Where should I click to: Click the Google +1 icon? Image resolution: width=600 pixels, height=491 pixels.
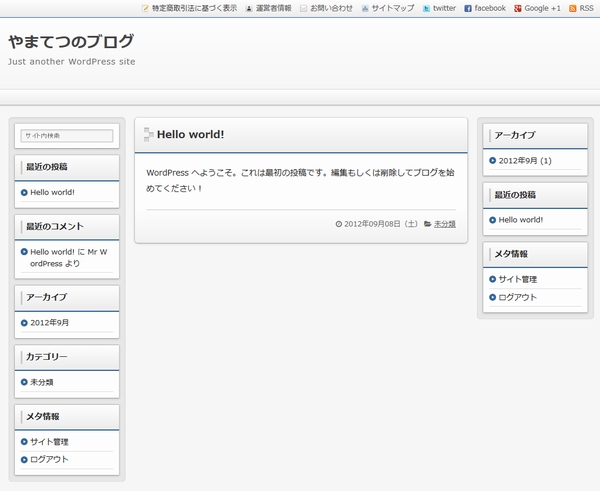518,8
